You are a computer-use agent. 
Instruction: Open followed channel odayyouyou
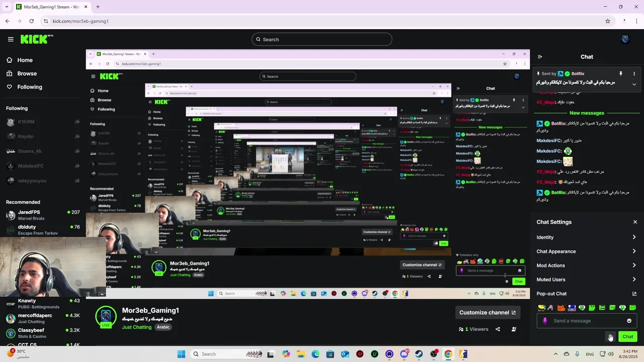coord(42,180)
